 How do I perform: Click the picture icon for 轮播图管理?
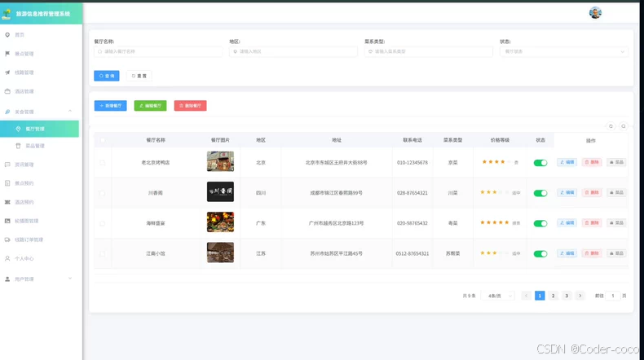click(7, 221)
